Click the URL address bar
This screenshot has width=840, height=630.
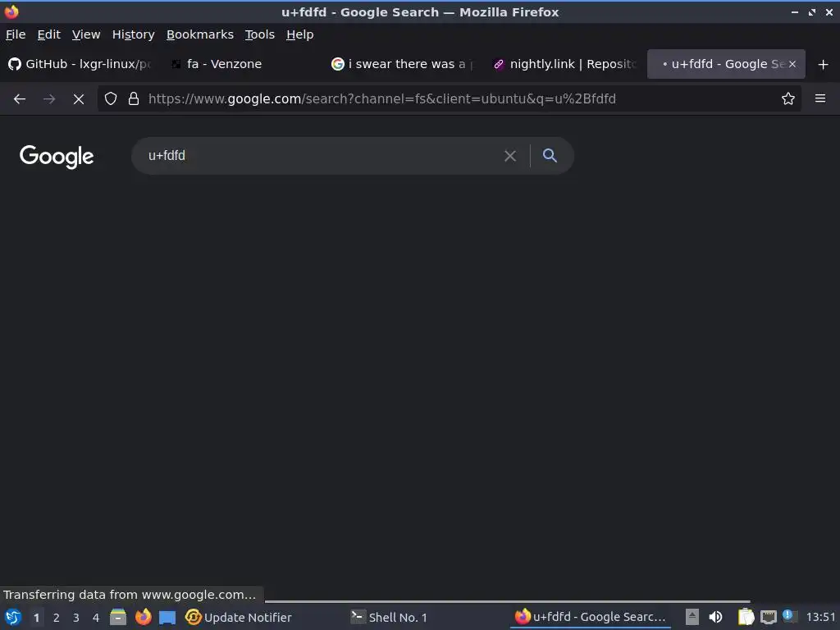click(x=450, y=98)
